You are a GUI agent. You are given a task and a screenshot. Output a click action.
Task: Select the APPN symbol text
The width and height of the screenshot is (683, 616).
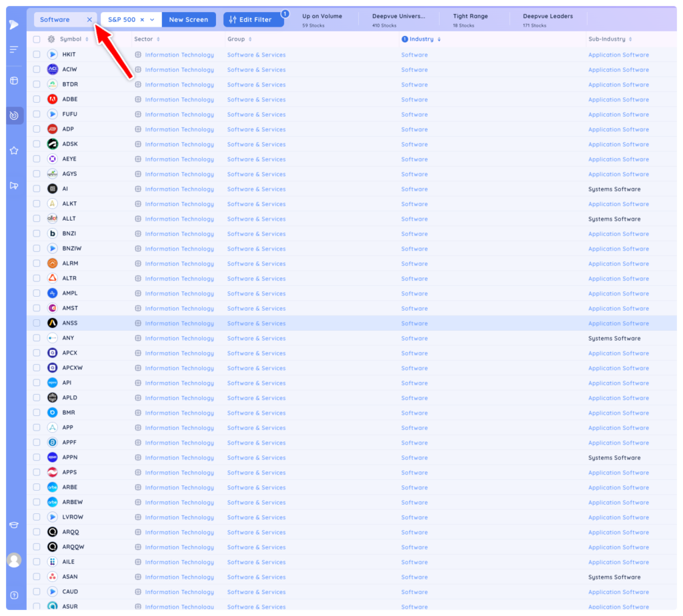point(69,457)
